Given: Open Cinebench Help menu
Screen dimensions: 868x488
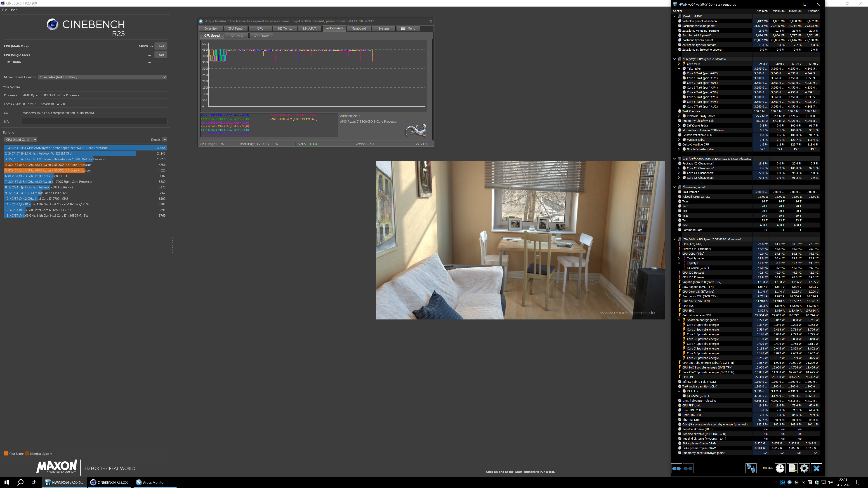Looking at the screenshot, I should [x=14, y=10].
